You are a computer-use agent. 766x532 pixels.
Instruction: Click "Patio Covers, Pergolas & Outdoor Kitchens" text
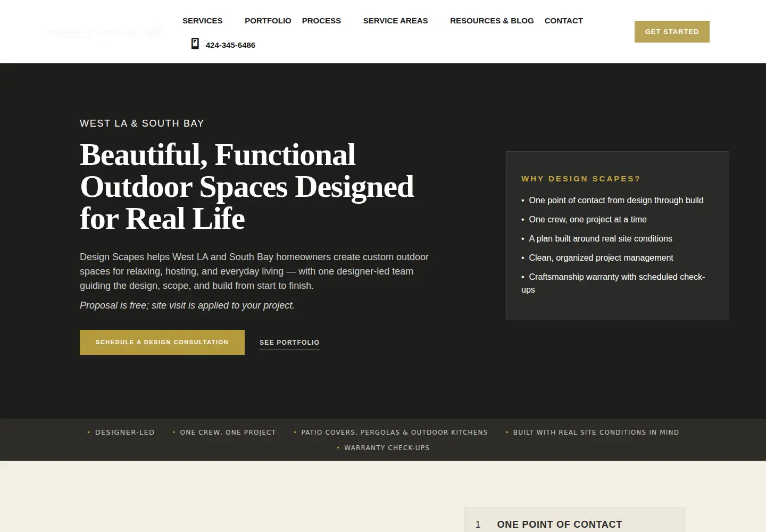(x=395, y=433)
